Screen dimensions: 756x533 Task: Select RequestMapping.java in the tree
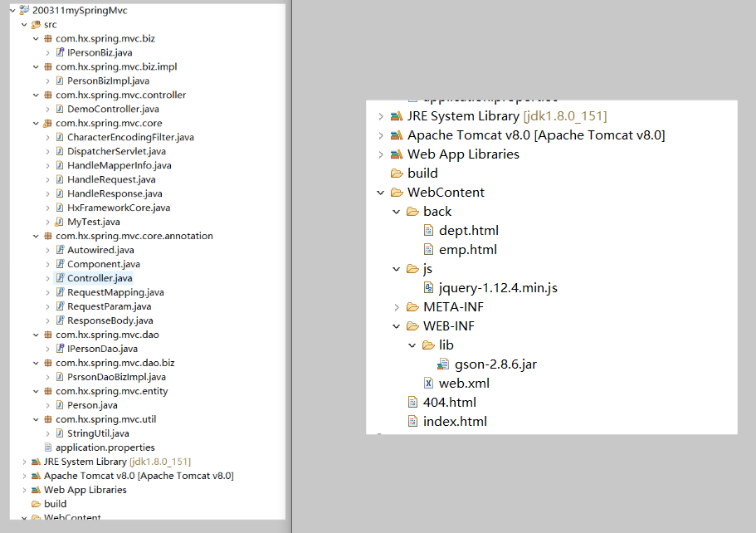(115, 292)
